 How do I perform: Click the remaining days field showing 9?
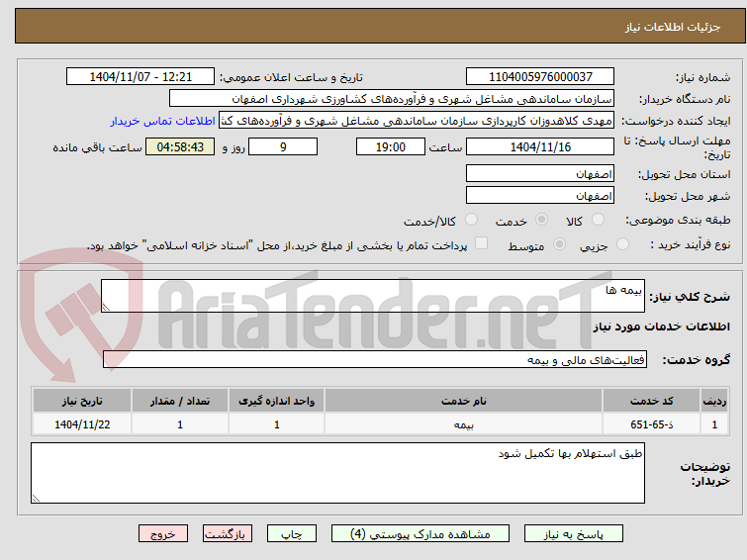point(283,146)
